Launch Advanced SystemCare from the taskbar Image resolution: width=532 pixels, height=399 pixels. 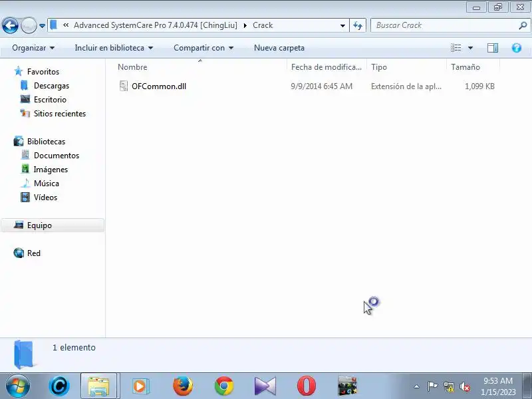[59, 386]
